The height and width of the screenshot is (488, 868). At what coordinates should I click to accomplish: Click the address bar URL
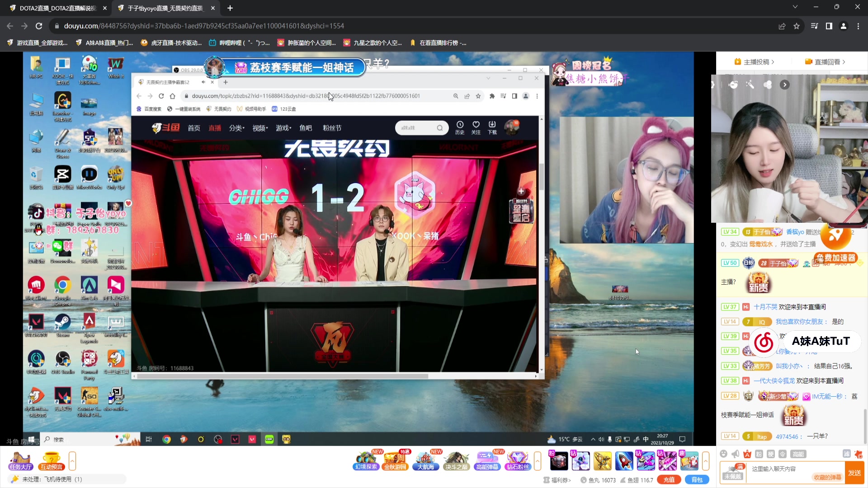(204, 26)
